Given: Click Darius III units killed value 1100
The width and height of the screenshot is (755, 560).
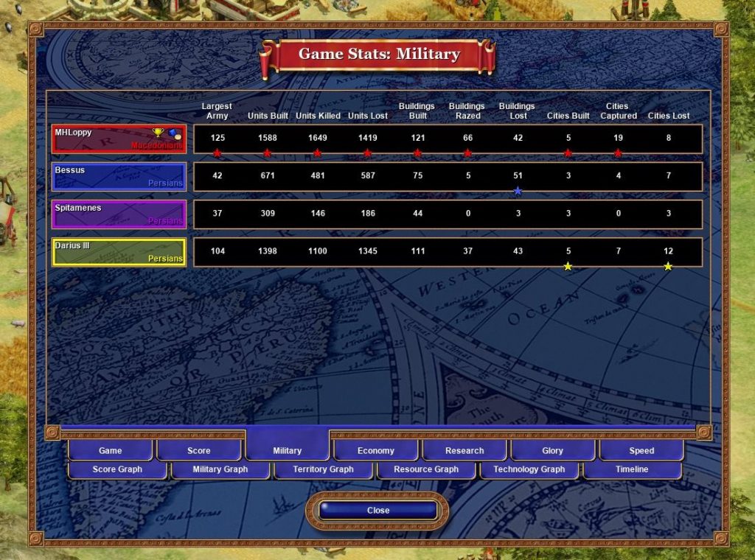Looking at the screenshot, I should 317,251.
